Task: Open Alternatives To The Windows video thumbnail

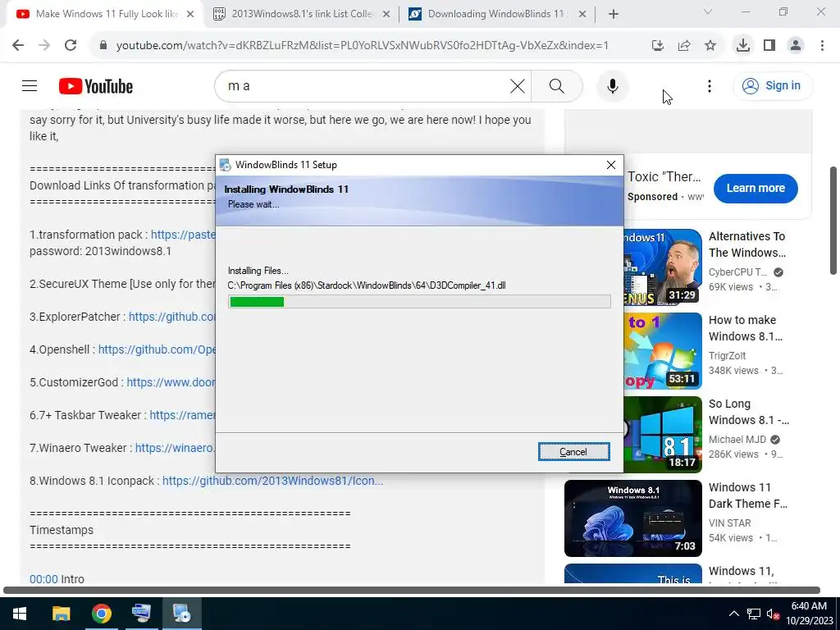Action: pyautogui.click(x=663, y=267)
